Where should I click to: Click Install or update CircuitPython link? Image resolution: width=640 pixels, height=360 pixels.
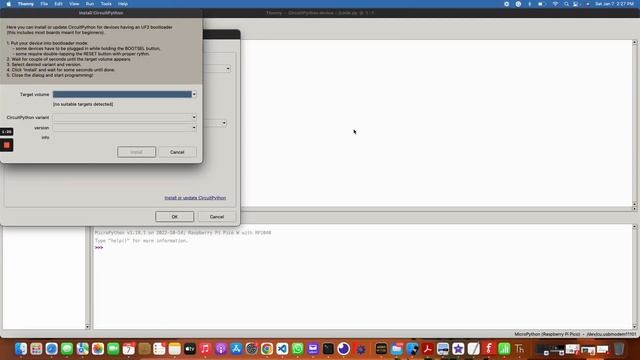pos(195,198)
